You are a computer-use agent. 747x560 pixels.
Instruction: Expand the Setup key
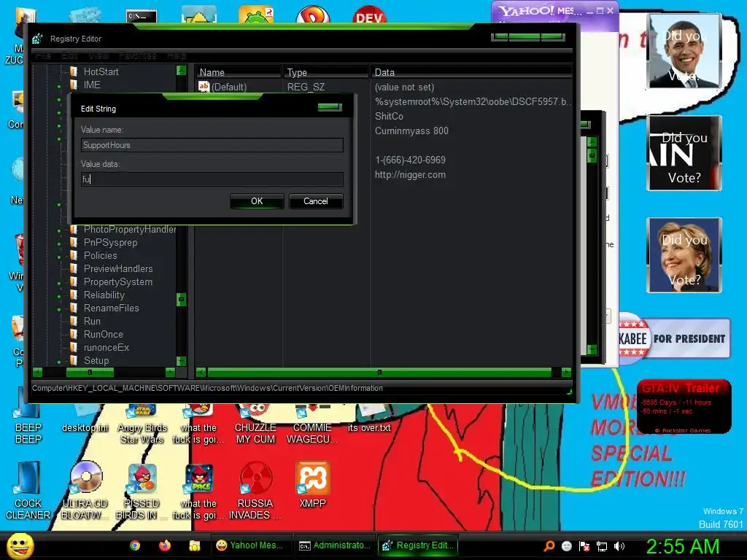click(x=59, y=362)
